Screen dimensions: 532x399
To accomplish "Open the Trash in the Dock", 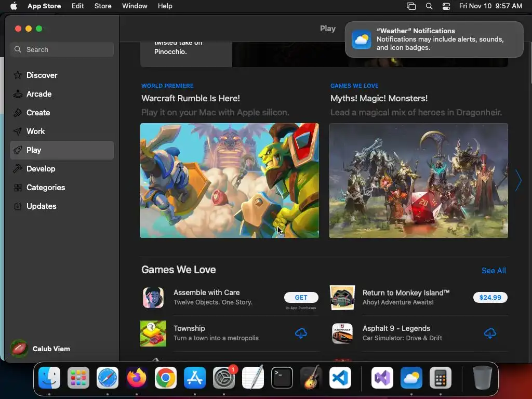I will point(482,378).
